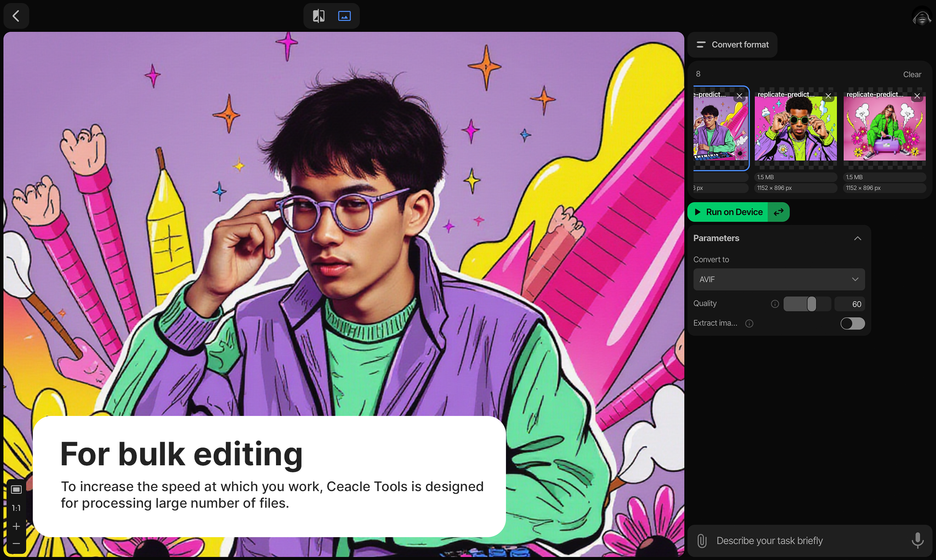936x560 pixels.
Task: Open the Convert format tool menu
Action: click(732, 45)
